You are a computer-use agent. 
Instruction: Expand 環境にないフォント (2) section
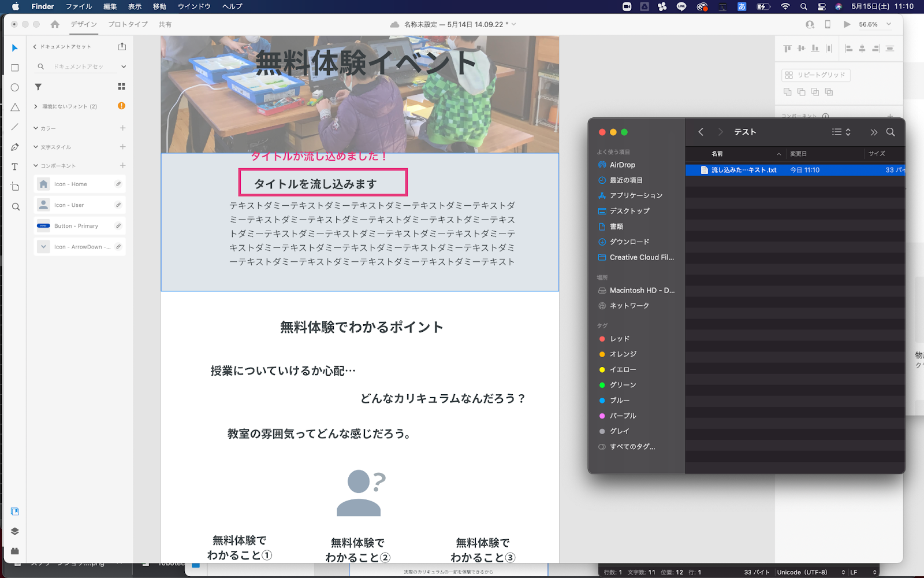click(x=36, y=106)
